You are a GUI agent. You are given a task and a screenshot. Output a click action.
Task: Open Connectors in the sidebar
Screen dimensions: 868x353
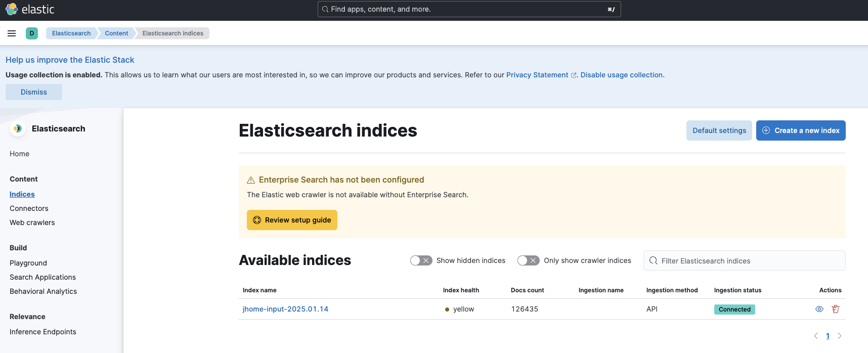coord(29,208)
